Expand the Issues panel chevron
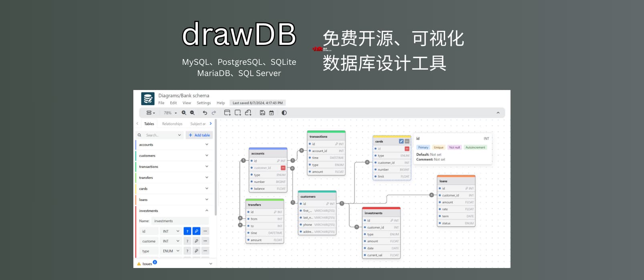This screenshot has height=280, width=644. pyautogui.click(x=211, y=264)
